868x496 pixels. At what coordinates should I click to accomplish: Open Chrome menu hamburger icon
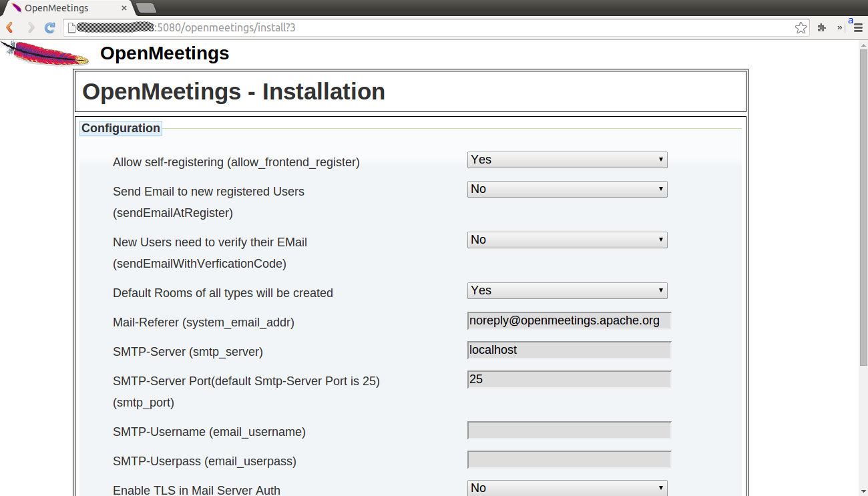[x=857, y=27]
